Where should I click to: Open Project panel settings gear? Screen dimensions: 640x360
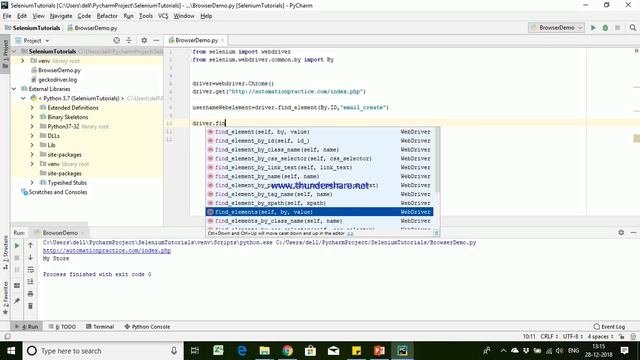click(x=144, y=40)
